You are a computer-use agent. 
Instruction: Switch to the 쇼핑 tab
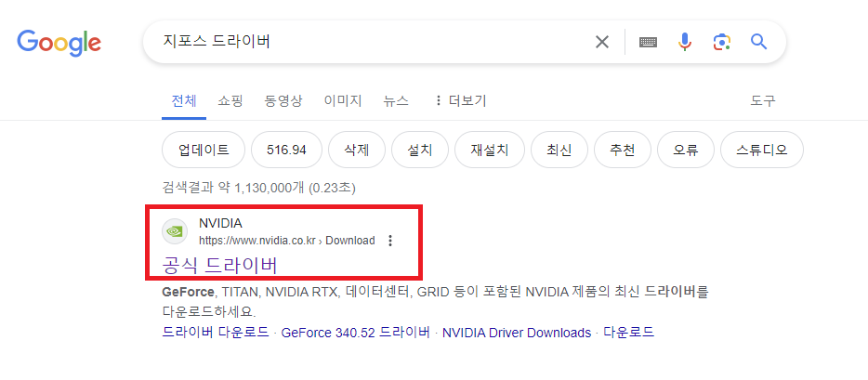pyautogui.click(x=230, y=100)
